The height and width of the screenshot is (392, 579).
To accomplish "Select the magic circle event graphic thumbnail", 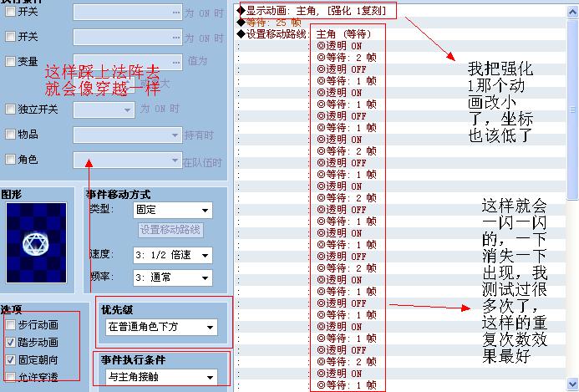I will coord(36,242).
